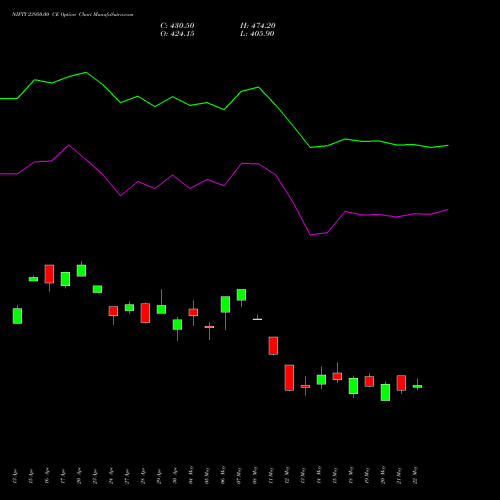Click the high price value H: 474.20
Image resolution: width=500 pixels, height=500 pixels.
pyautogui.click(x=258, y=26)
